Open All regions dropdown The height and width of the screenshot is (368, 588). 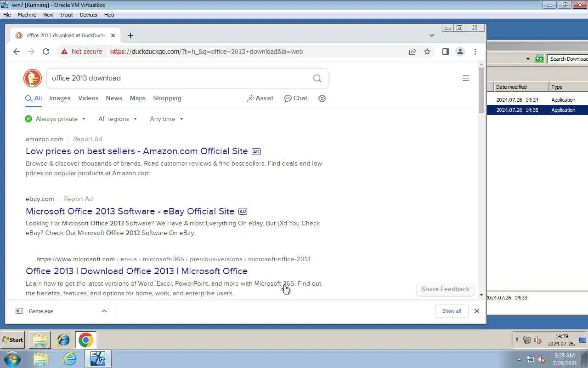(x=118, y=119)
